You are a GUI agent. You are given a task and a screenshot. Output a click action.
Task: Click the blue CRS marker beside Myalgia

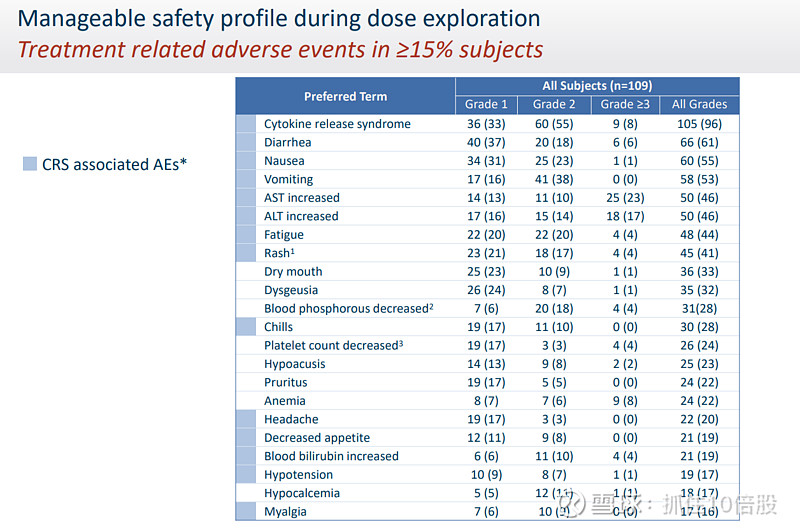pyautogui.click(x=246, y=511)
